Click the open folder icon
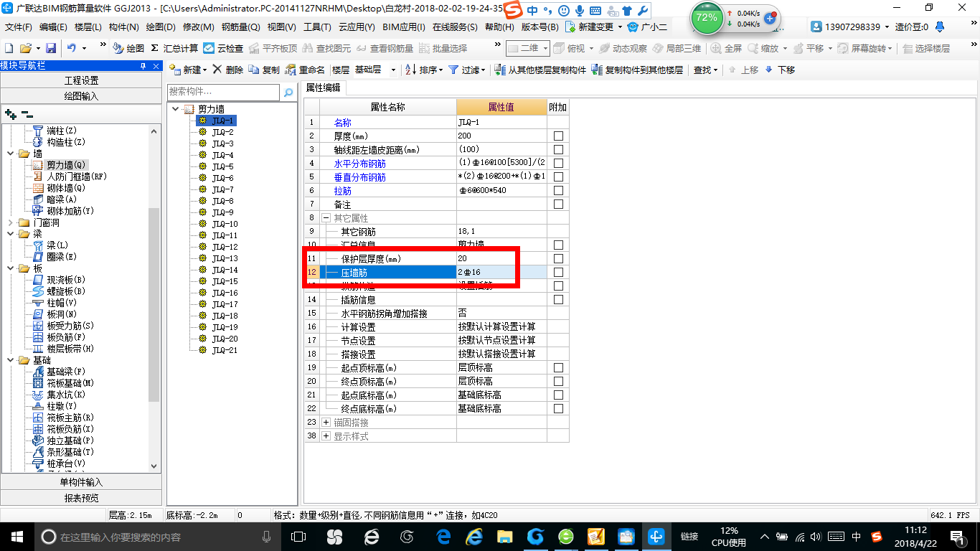 click(26, 48)
